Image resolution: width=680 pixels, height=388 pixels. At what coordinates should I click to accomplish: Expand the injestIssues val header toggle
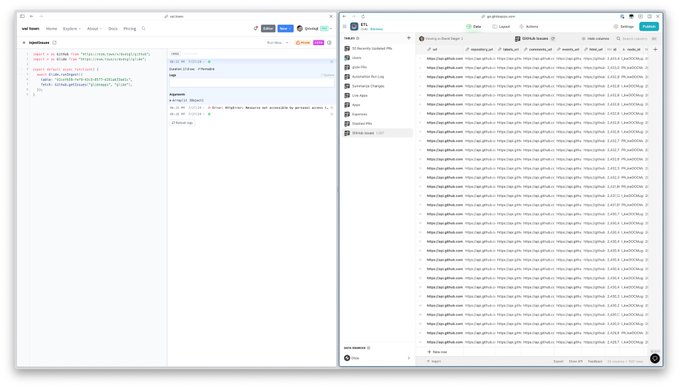tap(24, 42)
